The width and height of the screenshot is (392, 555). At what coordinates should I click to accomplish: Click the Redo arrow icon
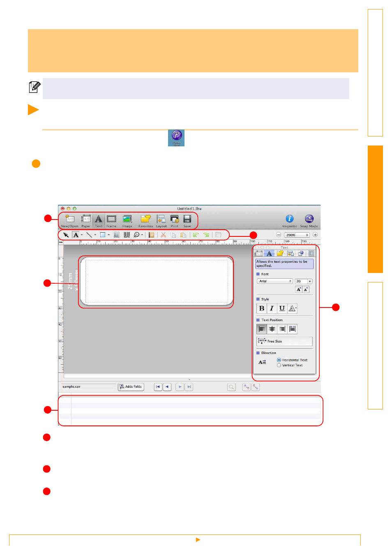coord(206,235)
